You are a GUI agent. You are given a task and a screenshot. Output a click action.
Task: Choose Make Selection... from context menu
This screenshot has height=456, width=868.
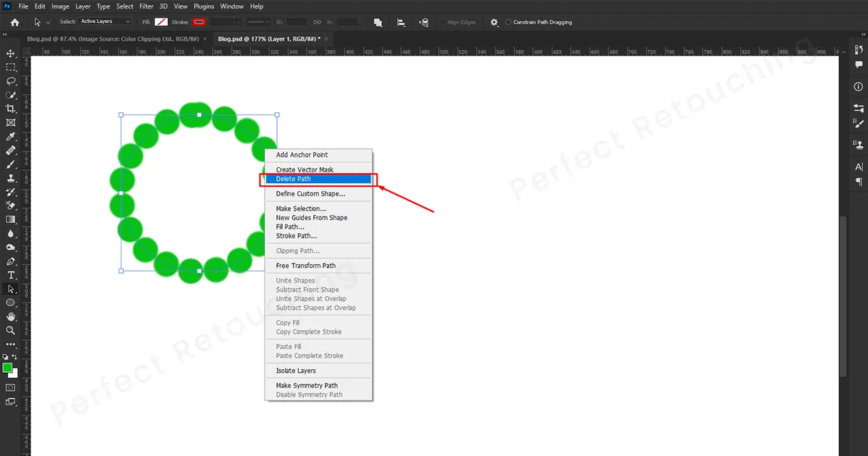pyautogui.click(x=301, y=208)
